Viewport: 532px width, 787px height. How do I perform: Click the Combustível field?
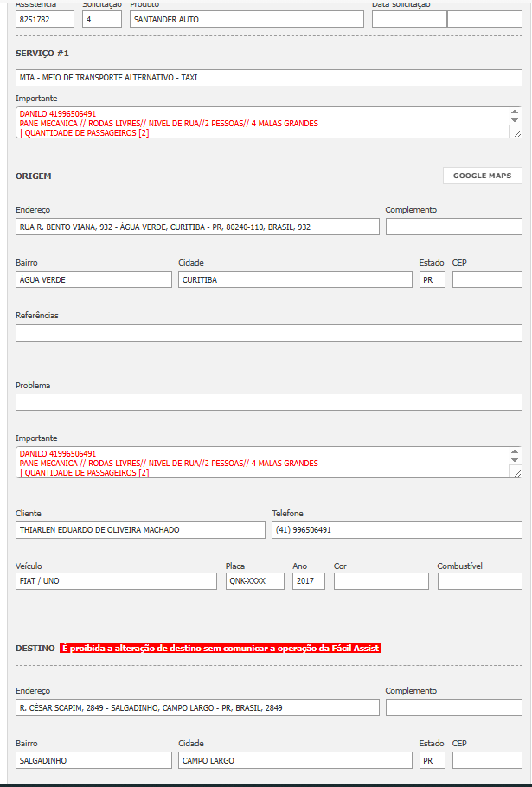click(480, 580)
